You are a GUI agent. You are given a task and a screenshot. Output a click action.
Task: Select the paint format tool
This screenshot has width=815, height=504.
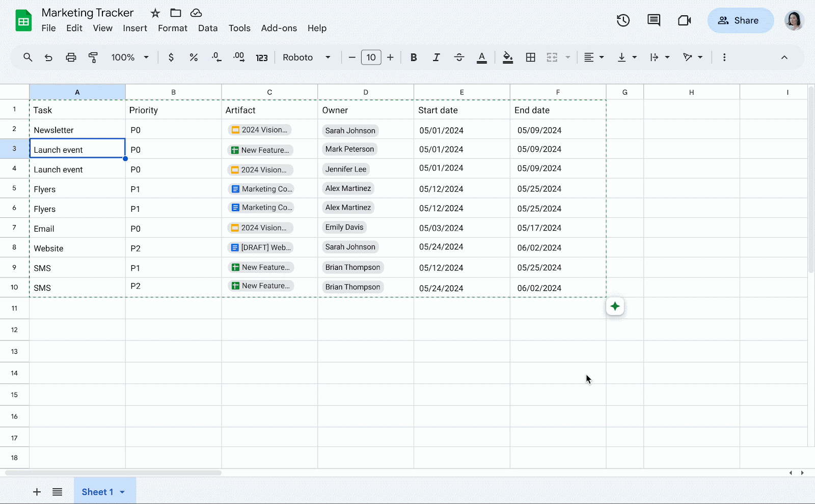click(x=93, y=57)
